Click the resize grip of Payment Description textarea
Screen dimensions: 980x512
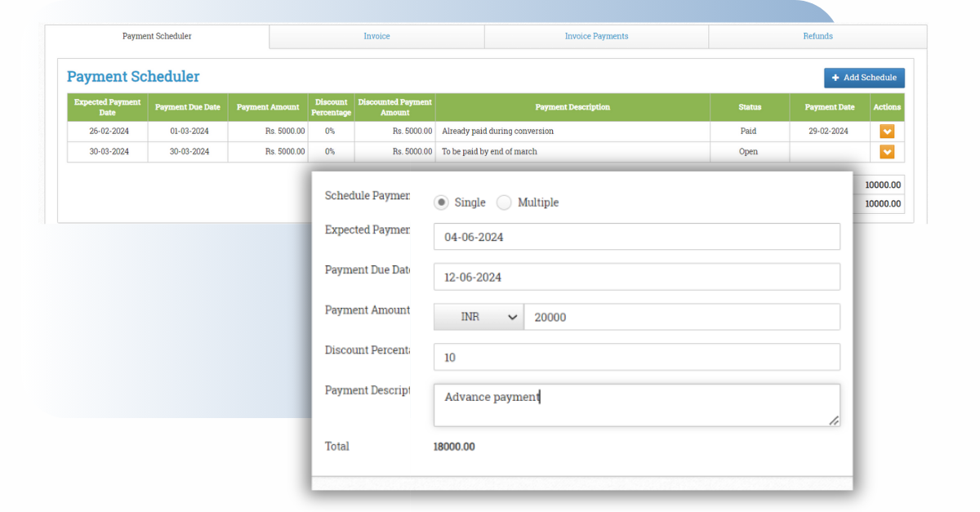point(834,421)
